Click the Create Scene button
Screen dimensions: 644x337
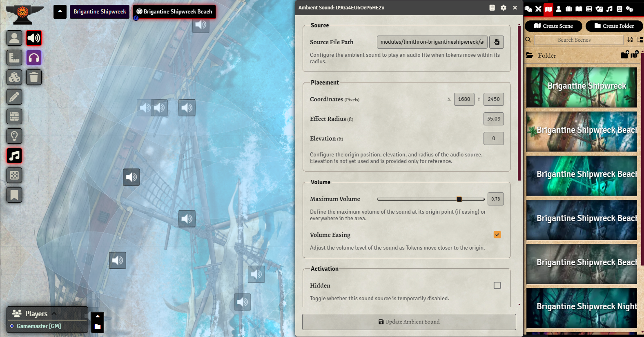(x=553, y=26)
